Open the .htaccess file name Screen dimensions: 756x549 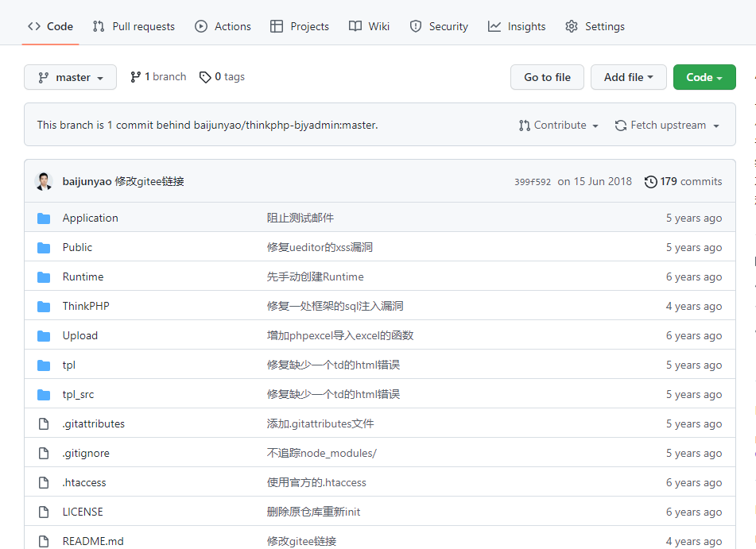(x=84, y=482)
